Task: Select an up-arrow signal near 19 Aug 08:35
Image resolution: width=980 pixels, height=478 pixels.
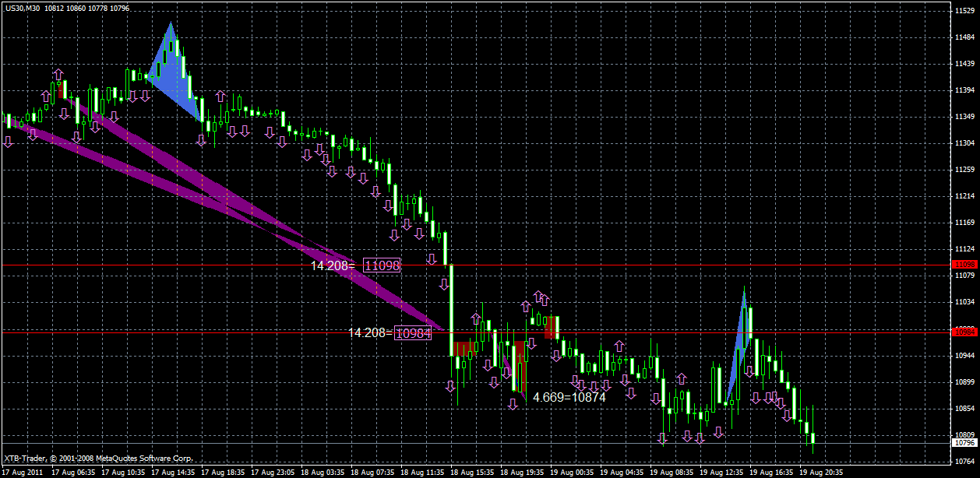Action: coord(682,377)
